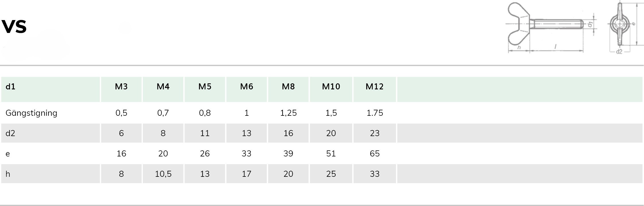Click the VS heading

click(14, 26)
